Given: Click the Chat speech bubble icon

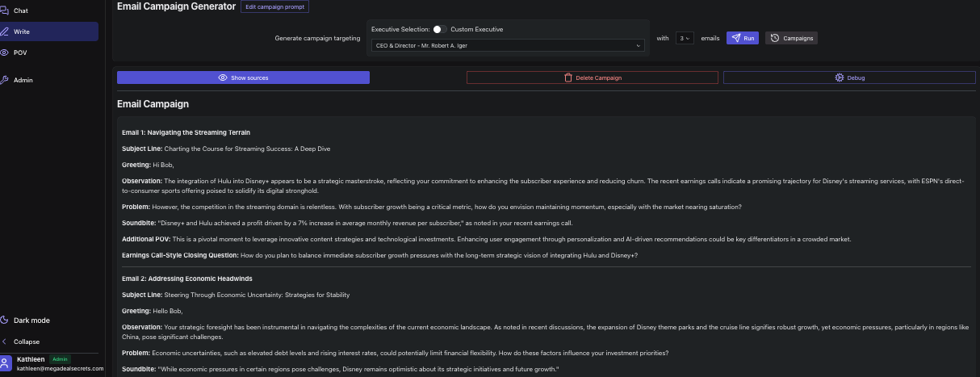Looking at the screenshot, I should coord(5,10).
